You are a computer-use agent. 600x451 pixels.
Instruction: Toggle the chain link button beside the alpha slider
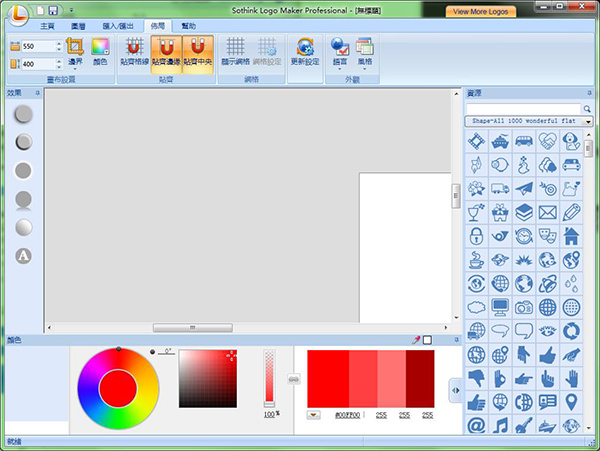(293, 379)
